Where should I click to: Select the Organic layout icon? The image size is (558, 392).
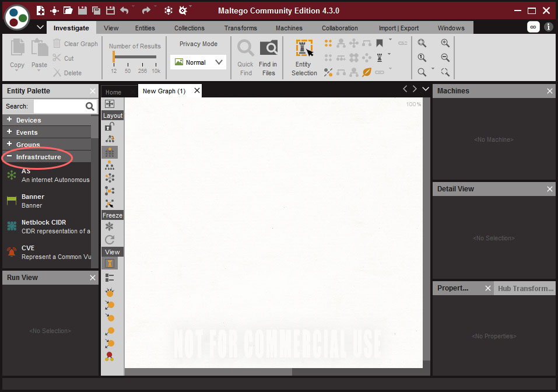click(110, 191)
